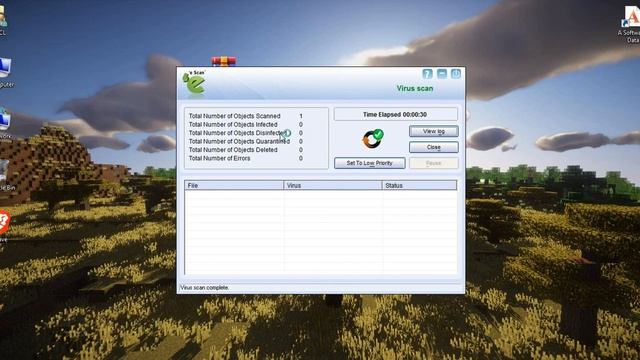This screenshot has height=360, width=640.
Task: Sort results by the File column header
Action: point(234,185)
